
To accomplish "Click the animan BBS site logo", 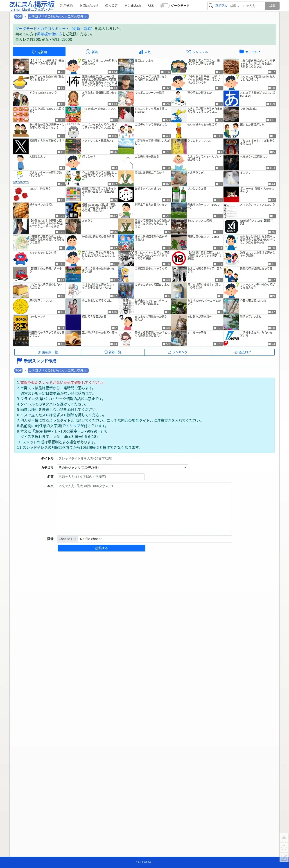I will (32, 6).
